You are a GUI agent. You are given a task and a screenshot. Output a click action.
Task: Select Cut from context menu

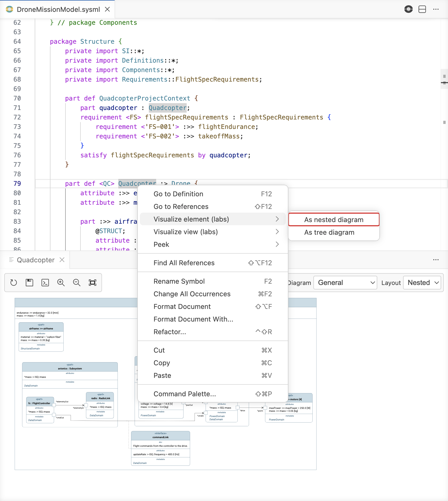click(213, 350)
